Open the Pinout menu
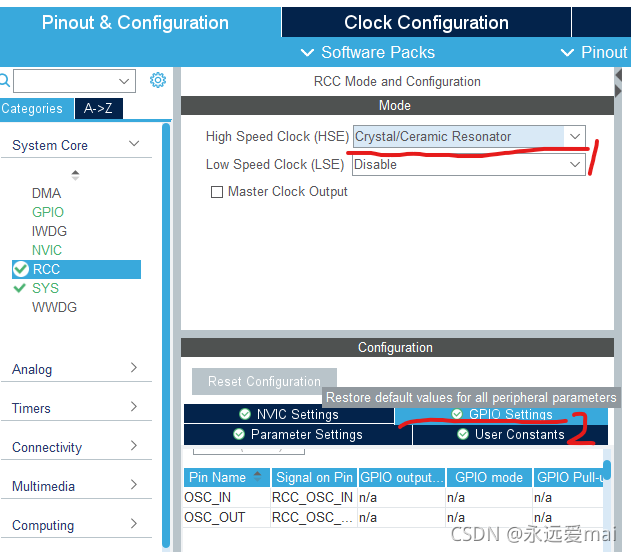This screenshot has height=552, width=631. [594, 52]
